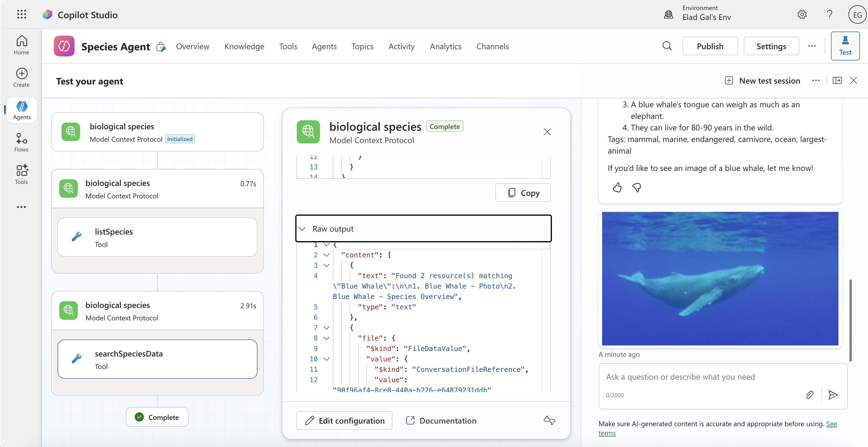Open the app launcher waffle icon
868x447 pixels.
tap(22, 14)
